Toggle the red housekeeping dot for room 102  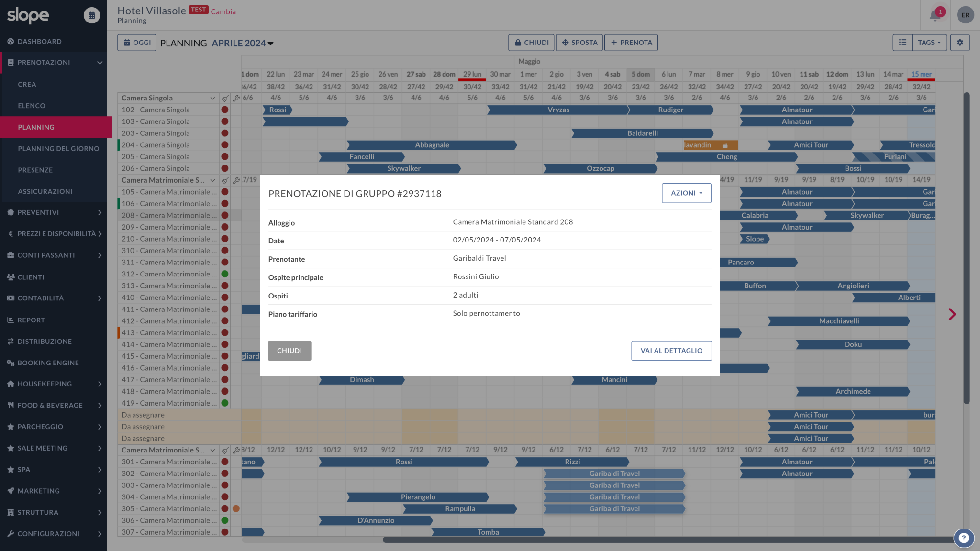(225, 110)
